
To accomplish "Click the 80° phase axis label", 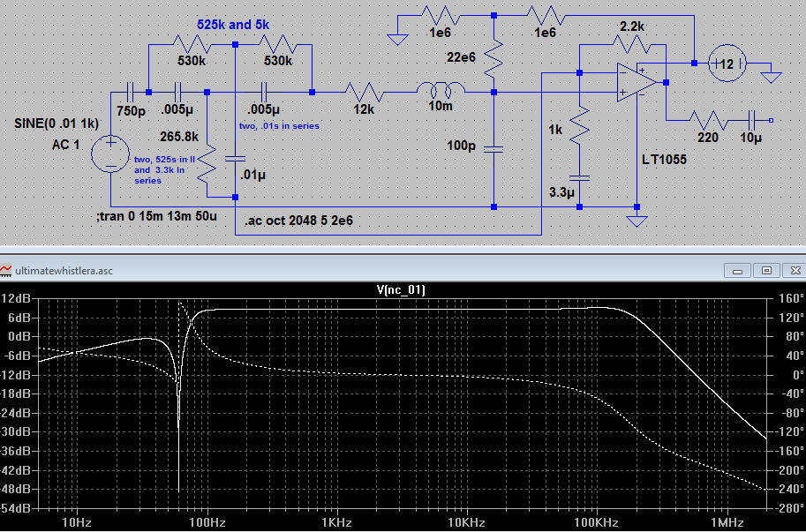I will (793, 336).
